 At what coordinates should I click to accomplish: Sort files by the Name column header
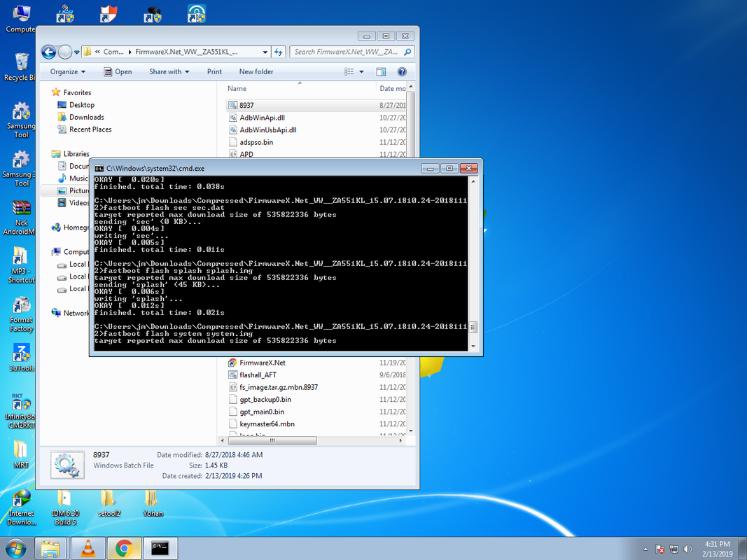[x=300, y=89]
